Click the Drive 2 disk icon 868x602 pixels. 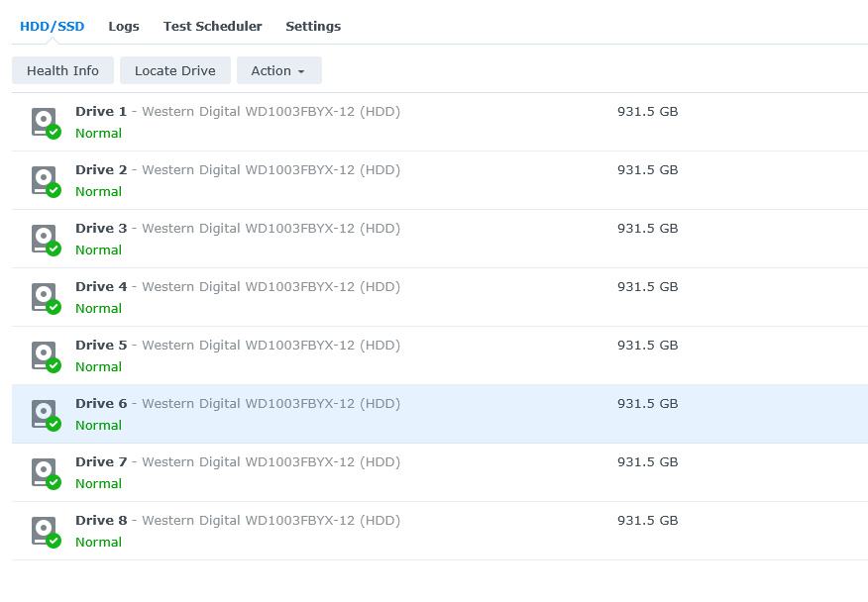[x=44, y=180]
